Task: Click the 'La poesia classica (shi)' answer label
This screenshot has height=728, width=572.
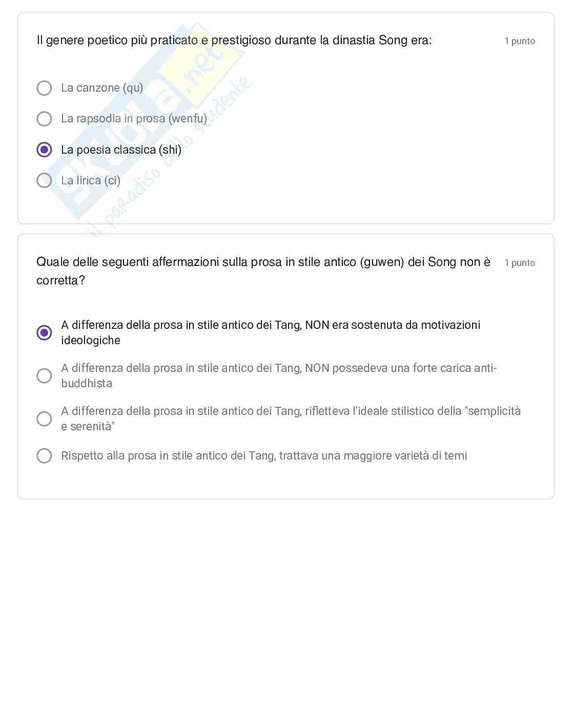Action: point(121,150)
